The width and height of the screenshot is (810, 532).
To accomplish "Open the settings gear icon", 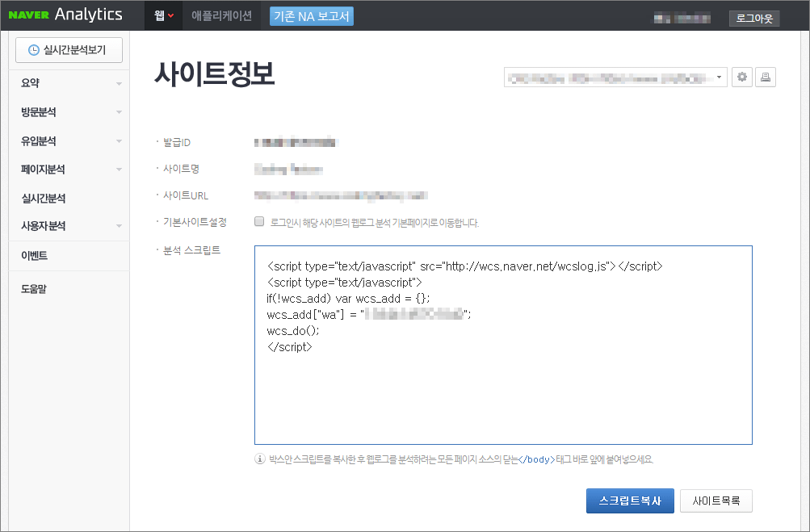I will [742, 77].
